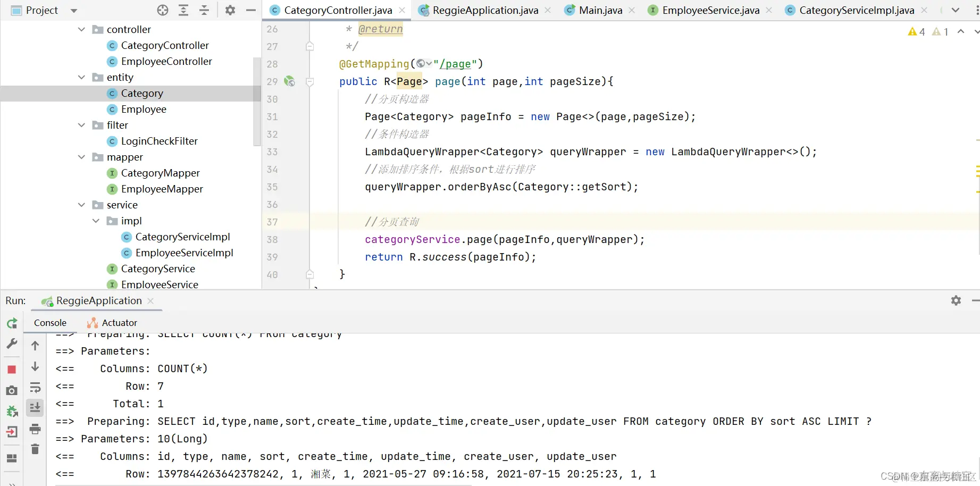Click the Exit application icon
980x486 pixels.
point(12,432)
